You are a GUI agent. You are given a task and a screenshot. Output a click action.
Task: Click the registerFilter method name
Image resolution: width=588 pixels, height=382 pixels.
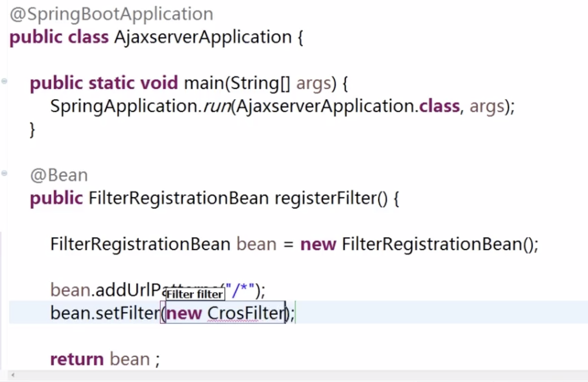click(325, 198)
